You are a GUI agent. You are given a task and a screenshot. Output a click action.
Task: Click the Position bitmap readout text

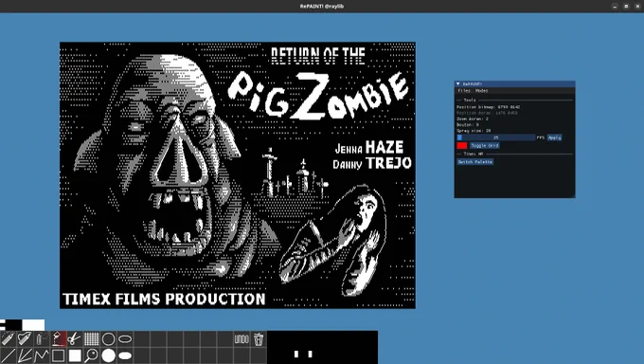pos(489,107)
